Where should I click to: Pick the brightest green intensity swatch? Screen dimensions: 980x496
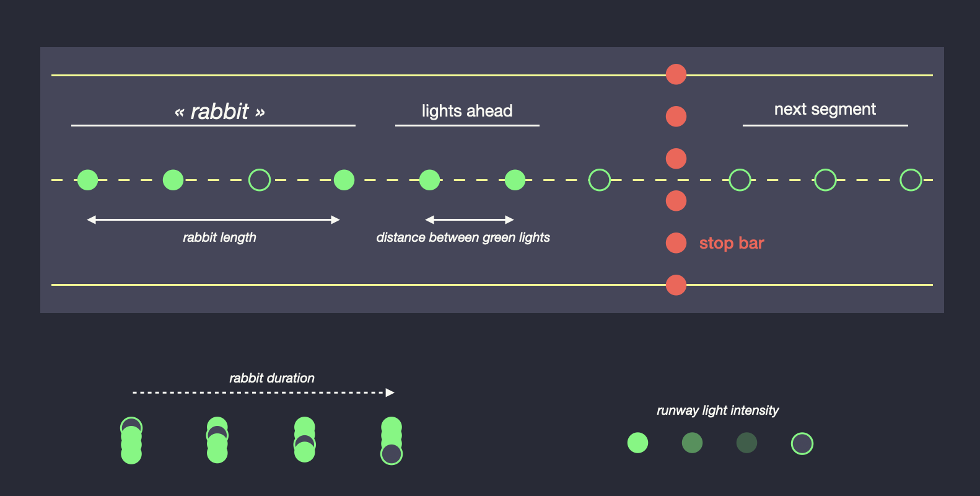[637, 443]
